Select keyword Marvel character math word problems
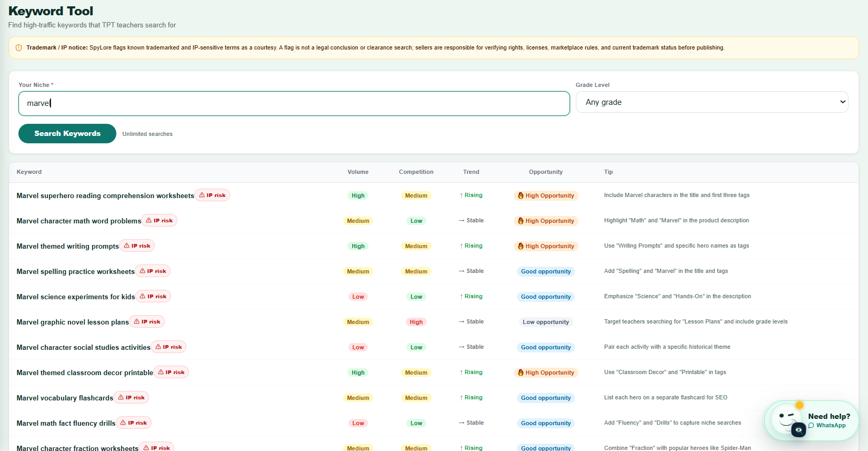Viewport: 868px width, 451px height. click(79, 221)
